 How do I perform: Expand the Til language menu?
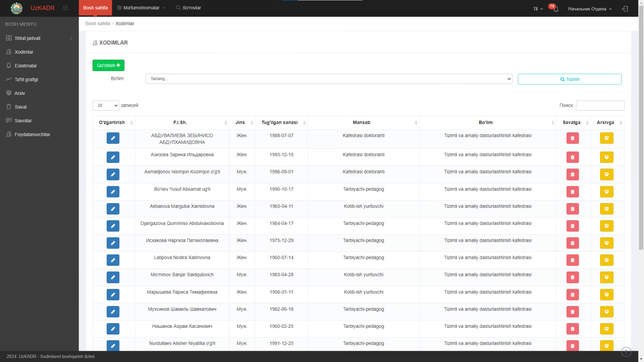(x=538, y=9)
